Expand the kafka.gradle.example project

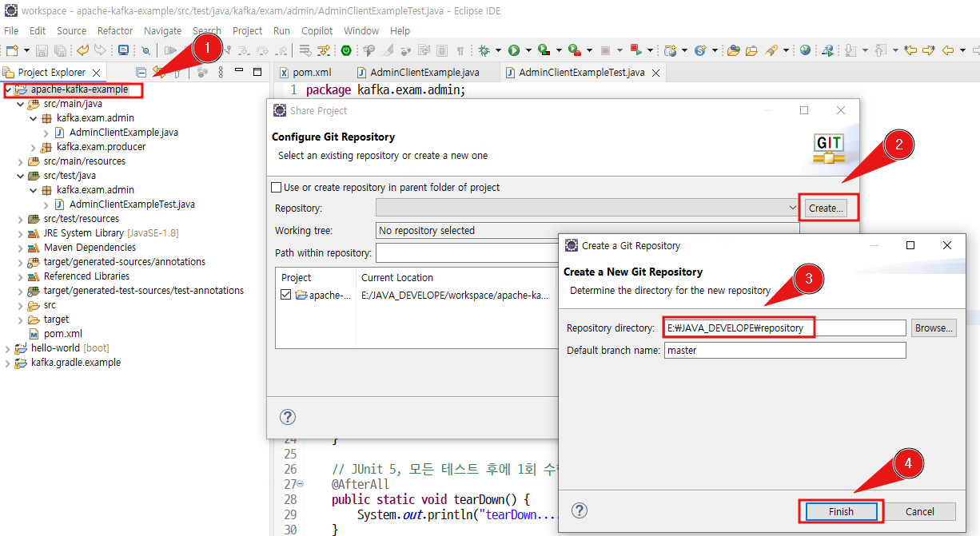8,363
